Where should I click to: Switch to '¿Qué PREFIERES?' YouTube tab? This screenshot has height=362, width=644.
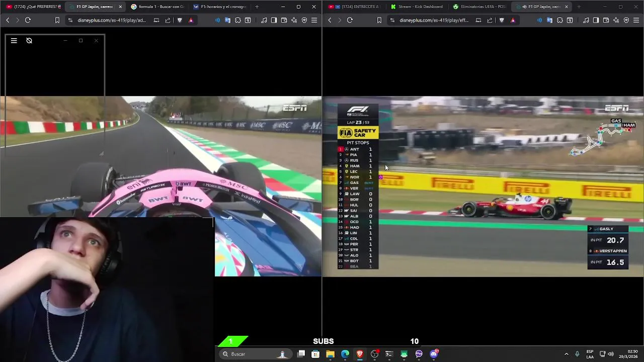point(33,7)
